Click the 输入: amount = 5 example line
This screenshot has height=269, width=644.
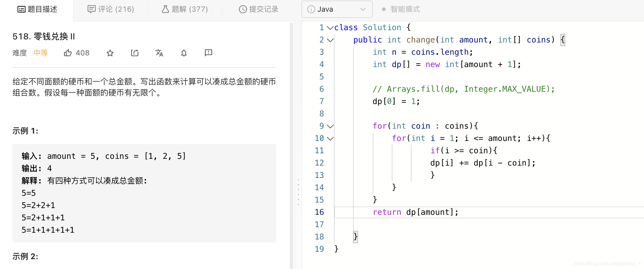click(x=104, y=156)
